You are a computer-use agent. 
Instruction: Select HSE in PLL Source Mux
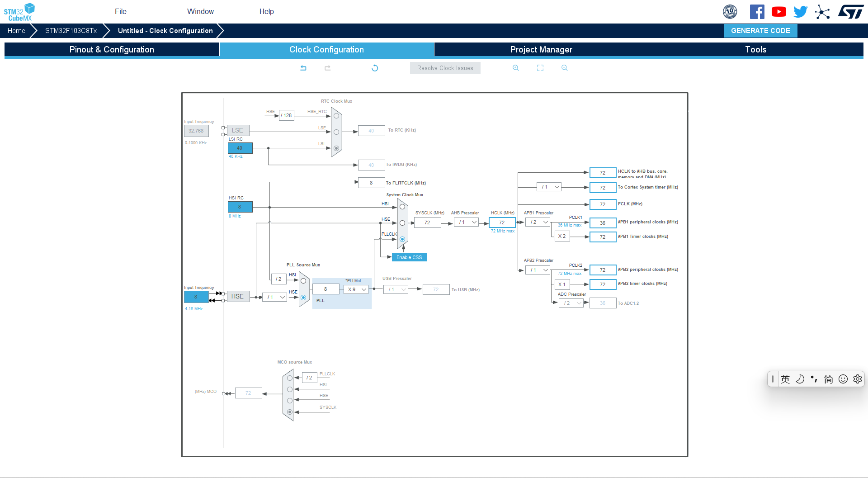pos(303,298)
